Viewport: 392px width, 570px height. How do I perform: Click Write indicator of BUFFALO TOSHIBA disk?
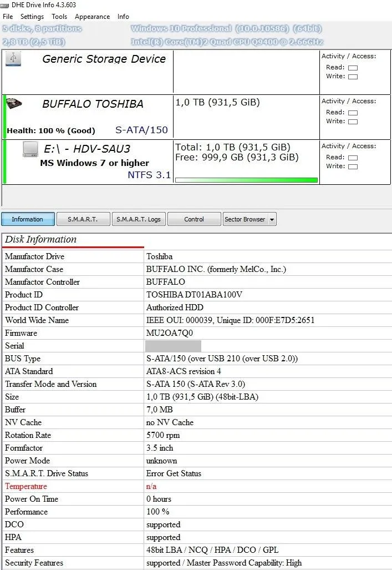click(353, 122)
